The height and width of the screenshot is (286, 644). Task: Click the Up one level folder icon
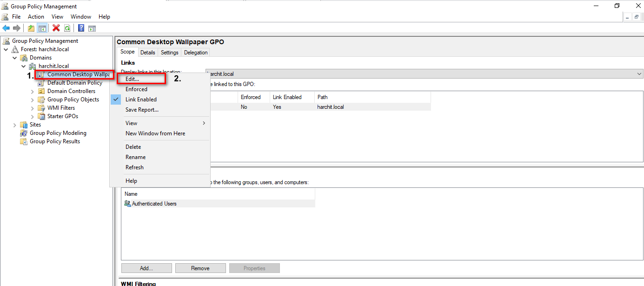(31, 28)
